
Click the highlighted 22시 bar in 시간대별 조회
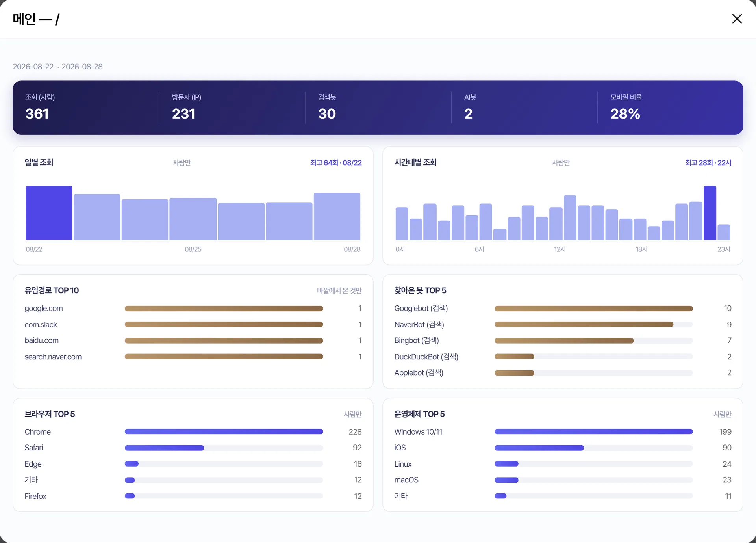[710, 213]
